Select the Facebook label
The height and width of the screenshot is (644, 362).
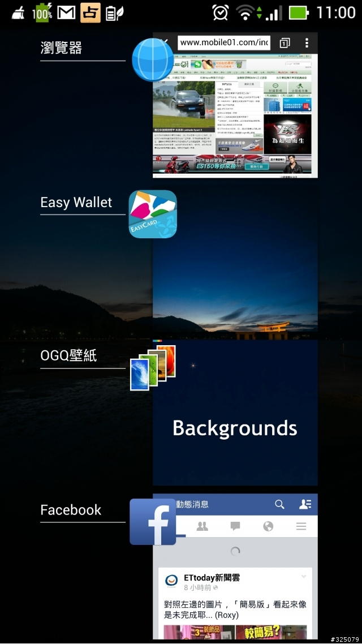71,510
